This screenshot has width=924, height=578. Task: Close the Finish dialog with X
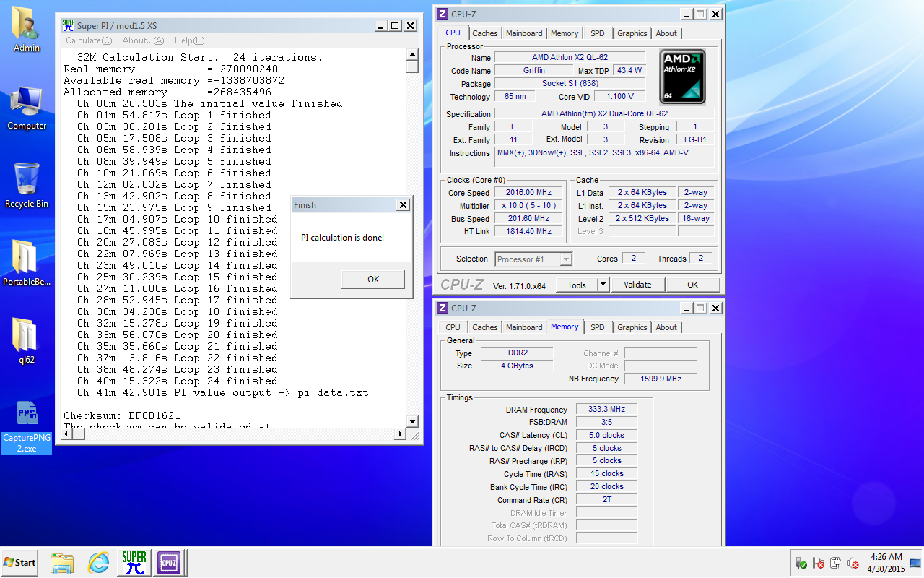point(403,205)
